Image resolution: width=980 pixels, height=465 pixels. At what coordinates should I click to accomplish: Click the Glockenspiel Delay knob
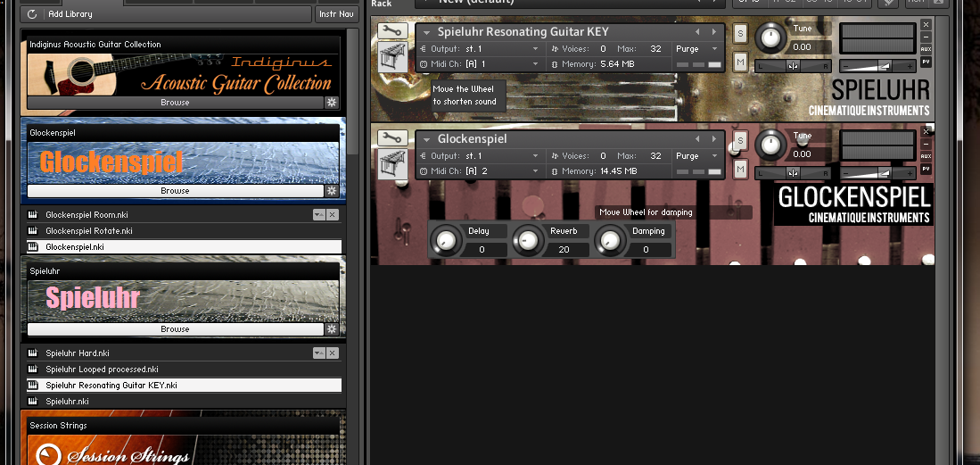tap(445, 240)
